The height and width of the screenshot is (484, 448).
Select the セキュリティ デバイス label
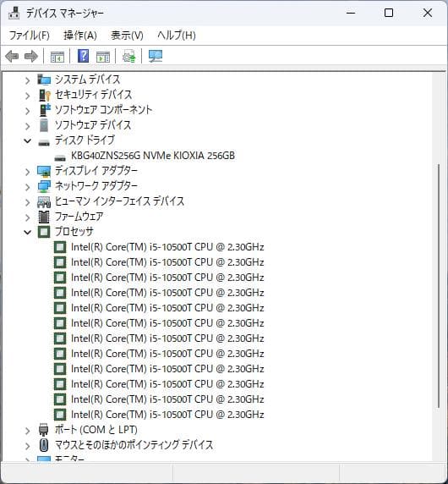coord(94,95)
